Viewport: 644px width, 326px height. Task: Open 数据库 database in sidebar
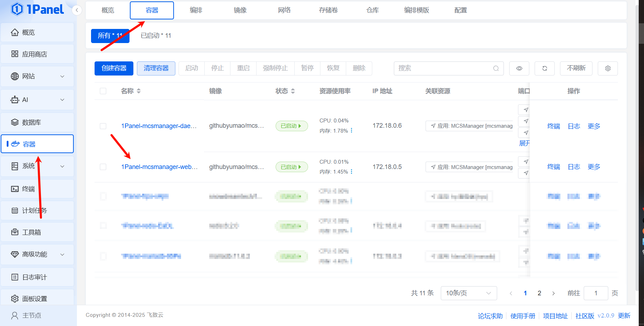pyautogui.click(x=37, y=122)
